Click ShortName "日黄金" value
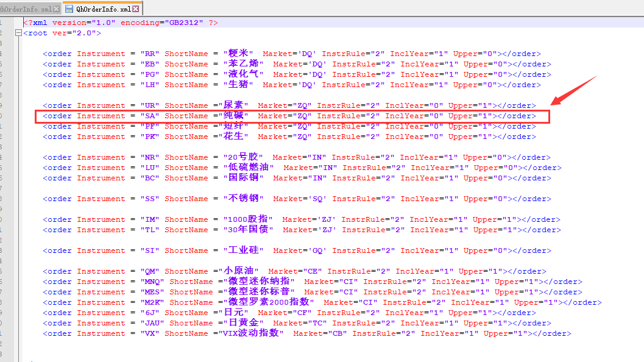Screen dimensions: 644x362 pyautogui.click(x=243, y=322)
